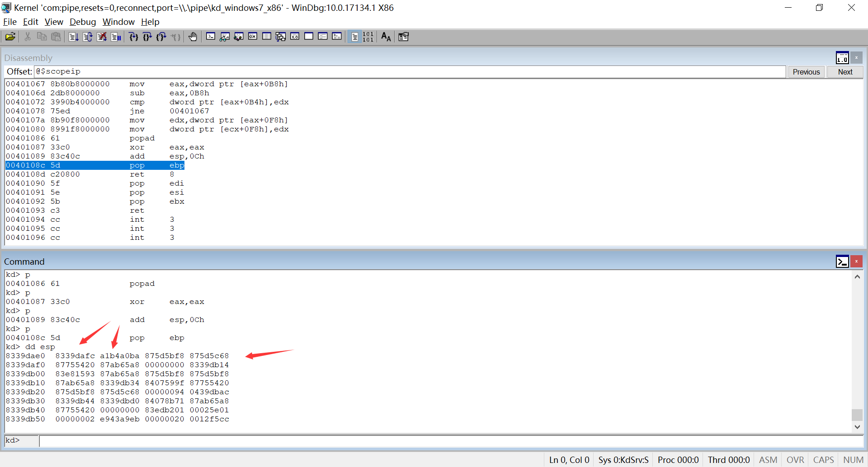This screenshot has height=467, width=868.
Task: Open the Call Stack window toolbar icon
Action: [281, 37]
